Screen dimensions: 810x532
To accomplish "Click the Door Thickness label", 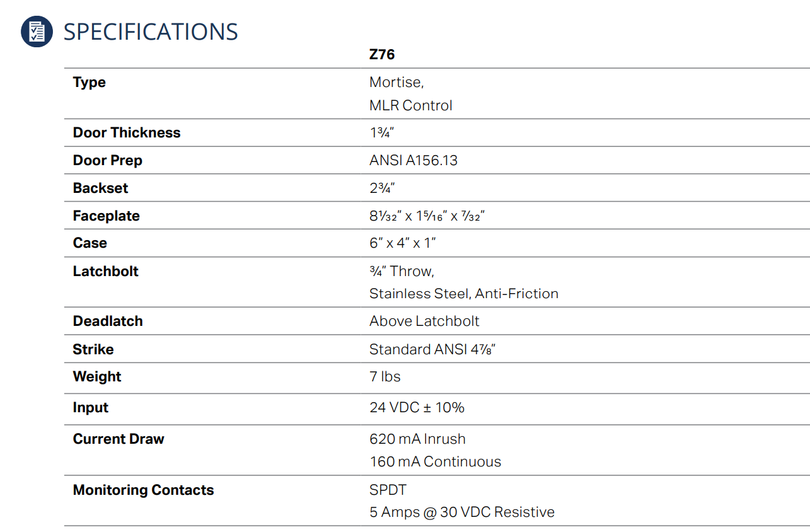I will point(127,132).
